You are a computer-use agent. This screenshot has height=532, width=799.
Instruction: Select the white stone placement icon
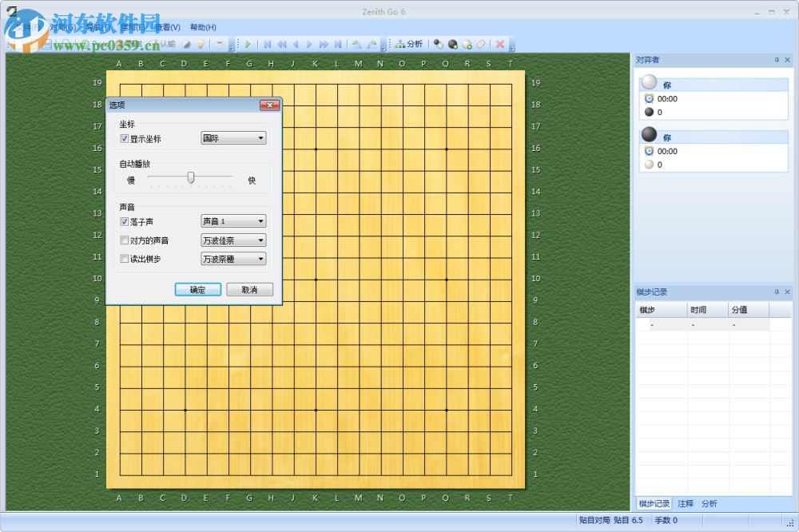click(467, 44)
